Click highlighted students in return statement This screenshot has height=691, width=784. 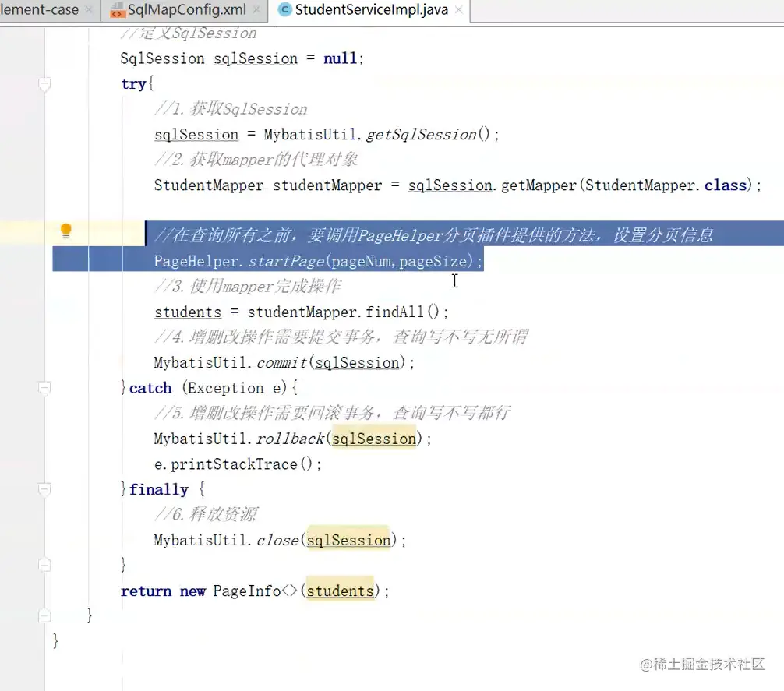coord(340,591)
